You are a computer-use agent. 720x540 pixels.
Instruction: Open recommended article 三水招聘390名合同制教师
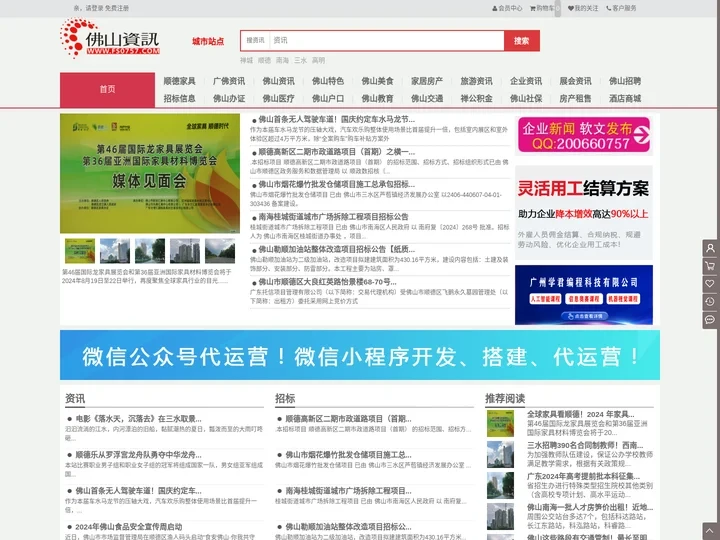point(585,445)
